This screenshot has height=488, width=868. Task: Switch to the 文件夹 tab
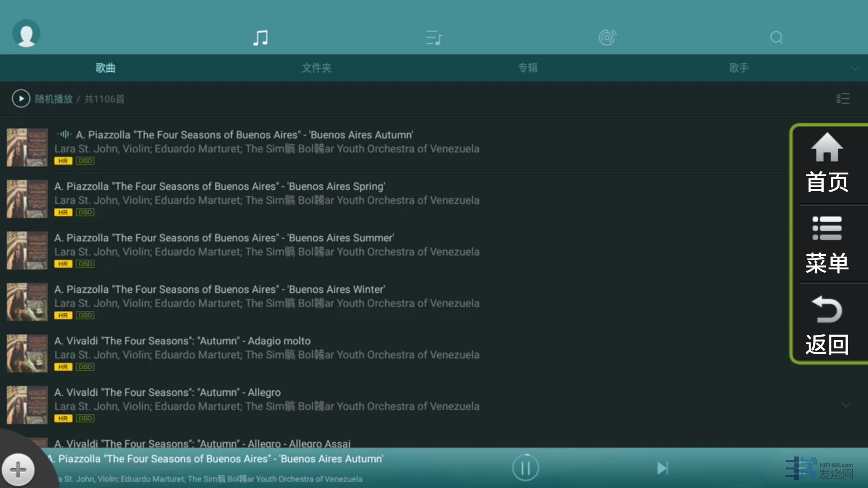coord(316,68)
